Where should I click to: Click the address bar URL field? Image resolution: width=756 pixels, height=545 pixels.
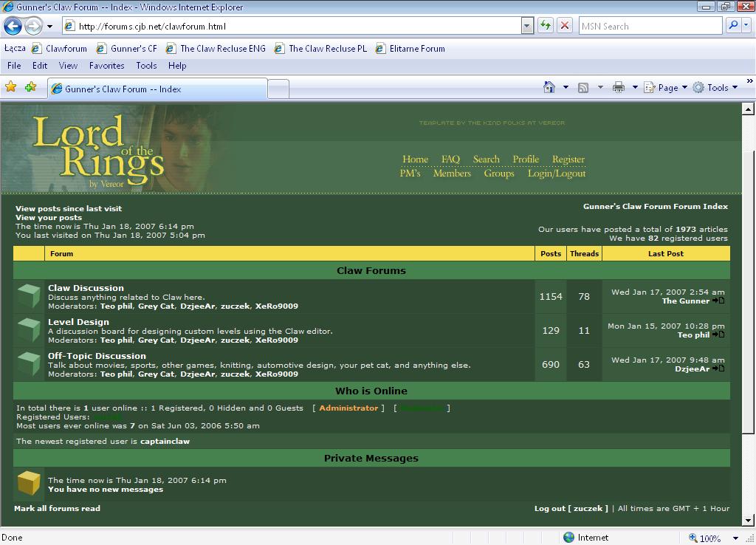tap(292, 26)
